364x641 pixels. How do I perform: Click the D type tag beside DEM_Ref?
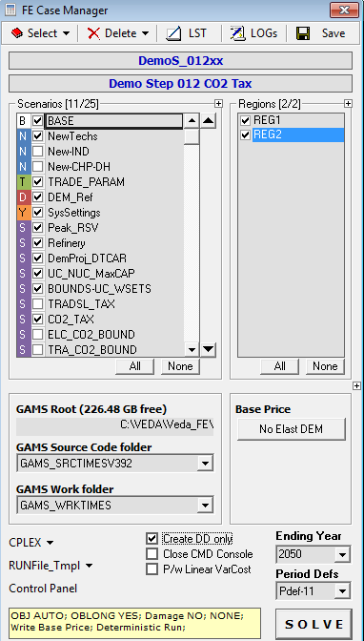tap(23, 197)
